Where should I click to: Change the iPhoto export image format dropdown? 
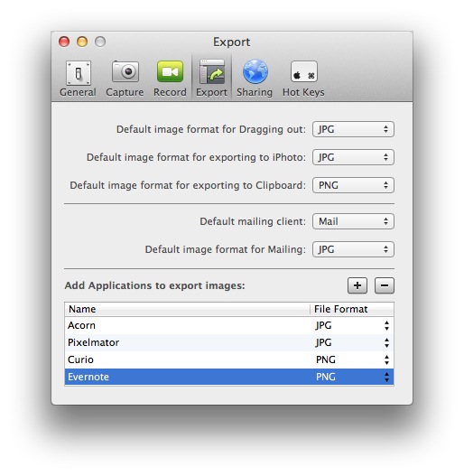coord(353,157)
